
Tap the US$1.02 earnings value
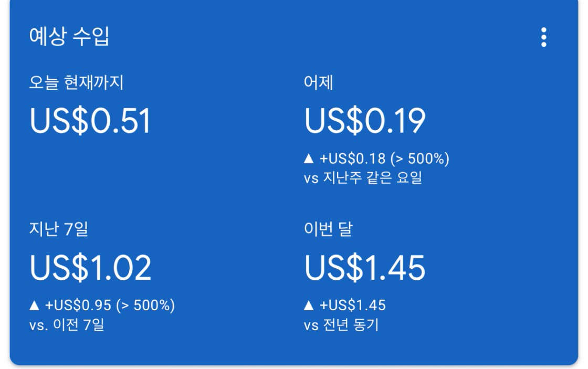click(90, 268)
